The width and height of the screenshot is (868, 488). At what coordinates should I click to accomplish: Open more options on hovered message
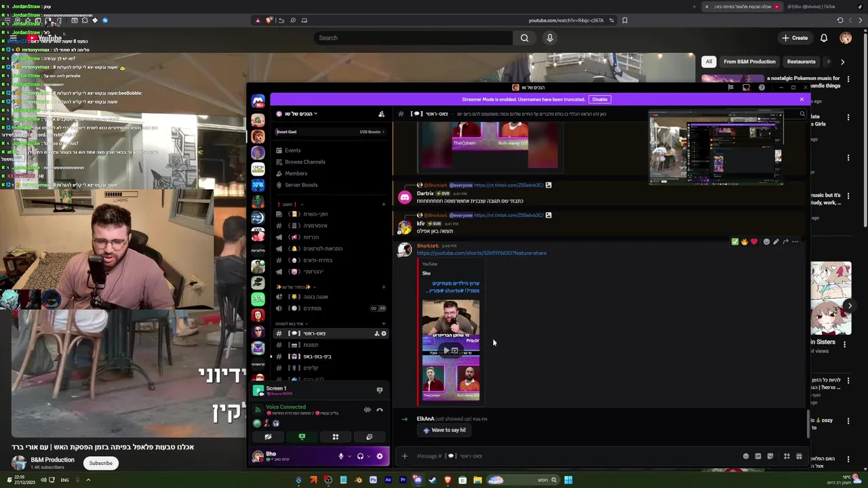[795, 242]
